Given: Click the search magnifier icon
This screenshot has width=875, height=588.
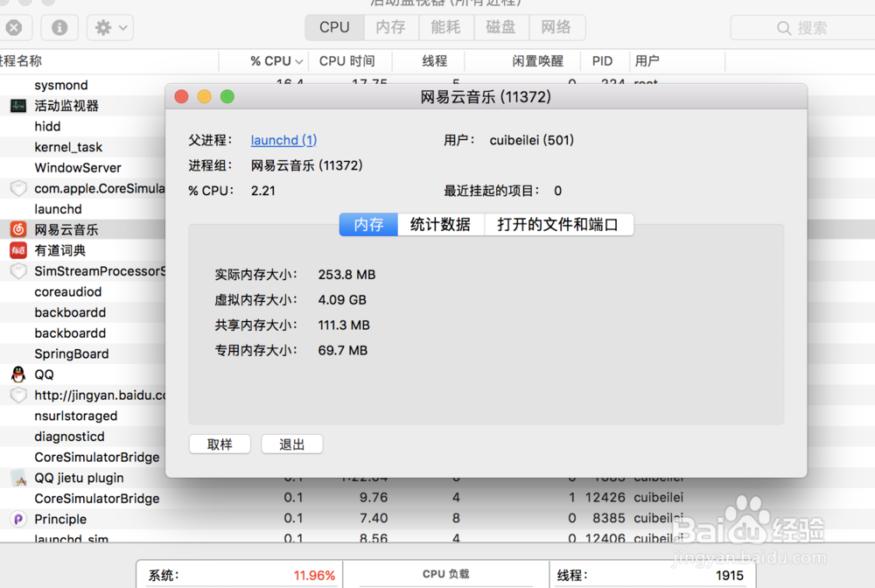Looking at the screenshot, I should [784, 28].
